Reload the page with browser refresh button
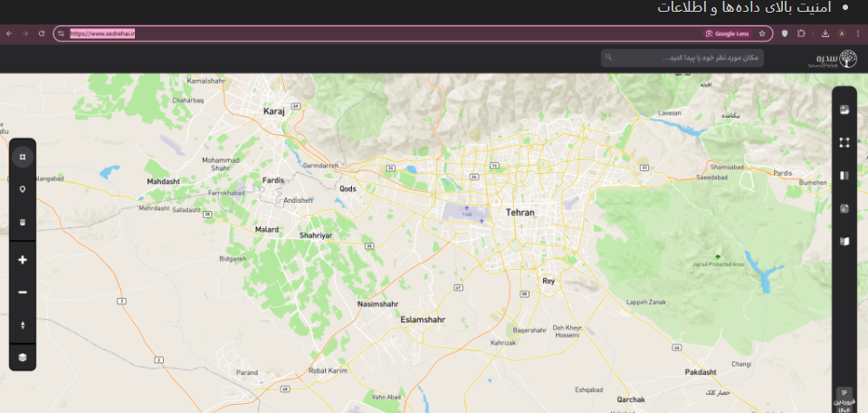This screenshot has height=413, width=868. [x=42, y=34]
